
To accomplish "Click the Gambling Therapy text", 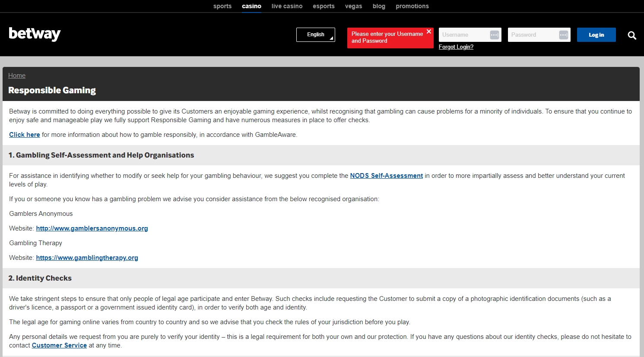I will (36, 243).
